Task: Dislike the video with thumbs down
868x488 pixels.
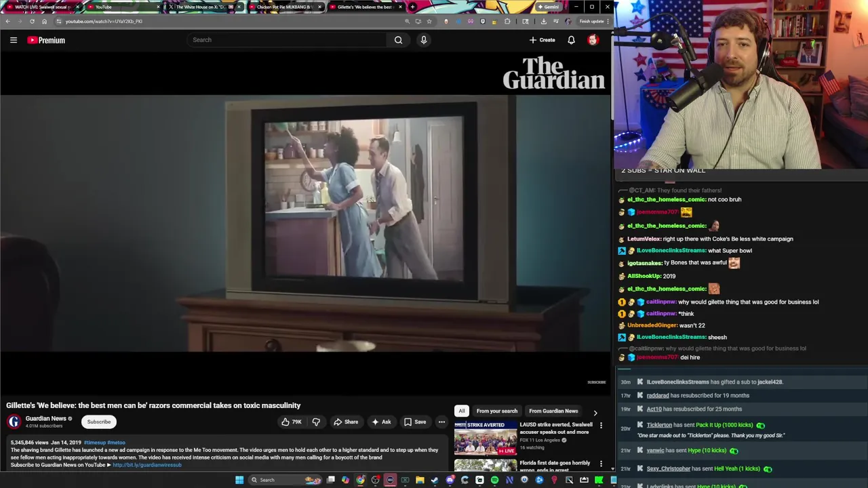Action: pyautogui.click(x=316, y=422)
